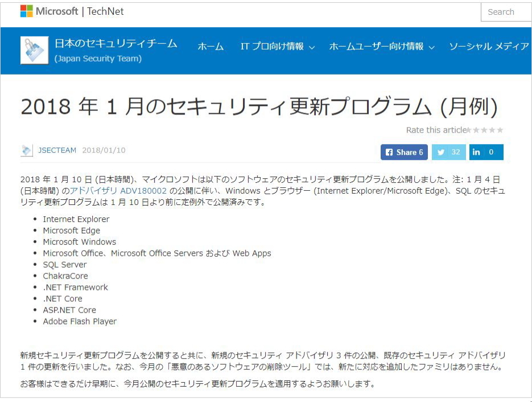
Task: Click the JSECTEAM author avatar icon
Action: 27,150
